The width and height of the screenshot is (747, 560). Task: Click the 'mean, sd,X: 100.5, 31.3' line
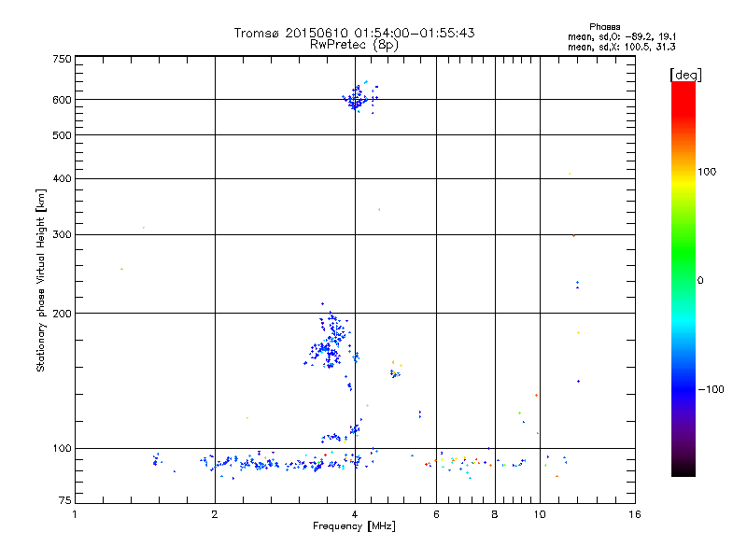[x=622, y=48]
